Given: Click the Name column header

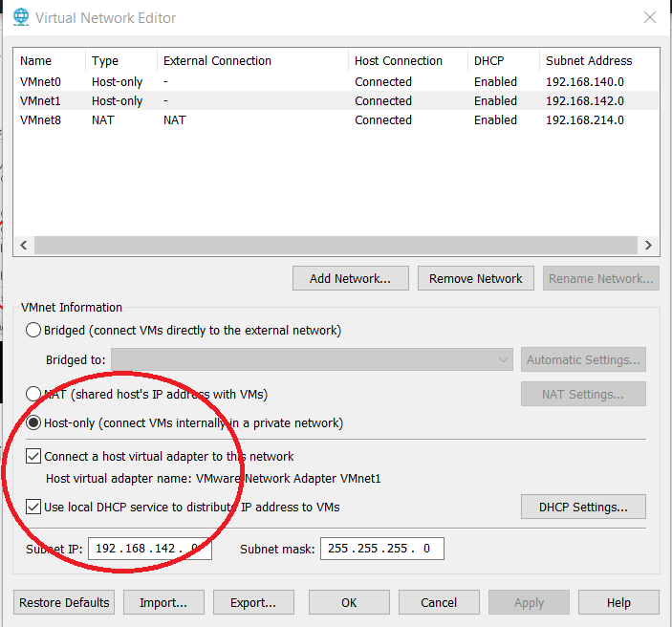Looking at the screenshot, I should (36, 61).
